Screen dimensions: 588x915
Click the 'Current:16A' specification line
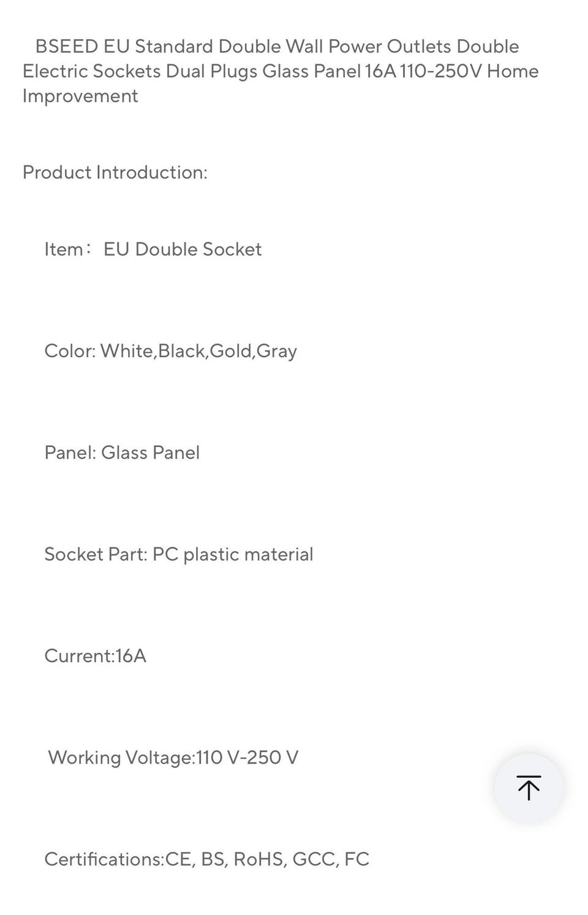[95, 656]
